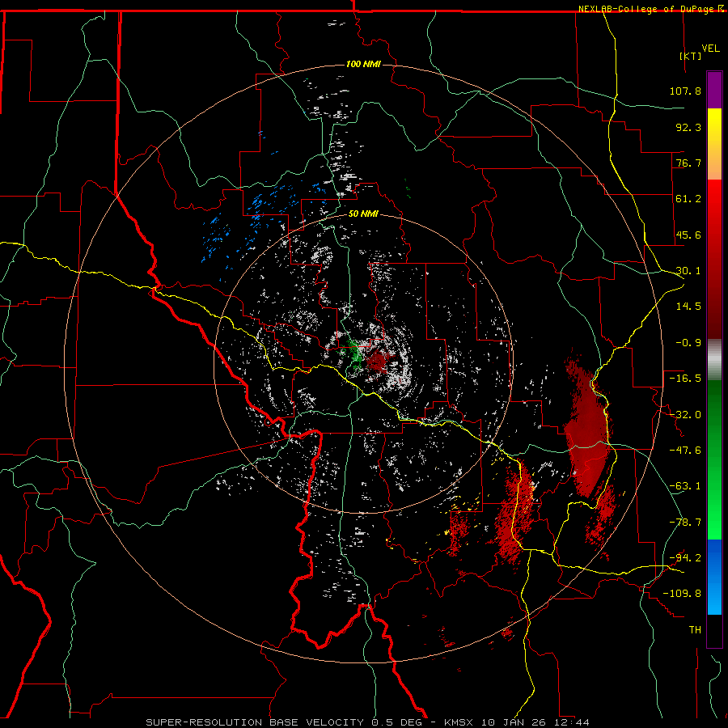728x728 pixels.
Task: Click the -16.5 scale value
Action: (x=685, y=379)
